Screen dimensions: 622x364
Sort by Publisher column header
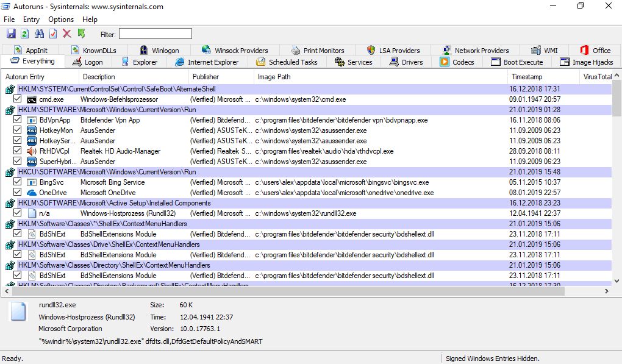tap(221, 77)
